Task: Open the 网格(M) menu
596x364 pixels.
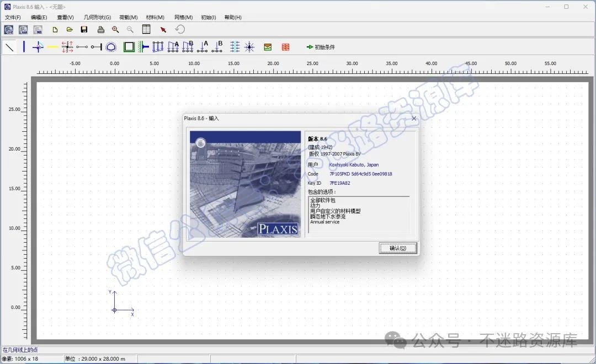Action: click(184, 17)
